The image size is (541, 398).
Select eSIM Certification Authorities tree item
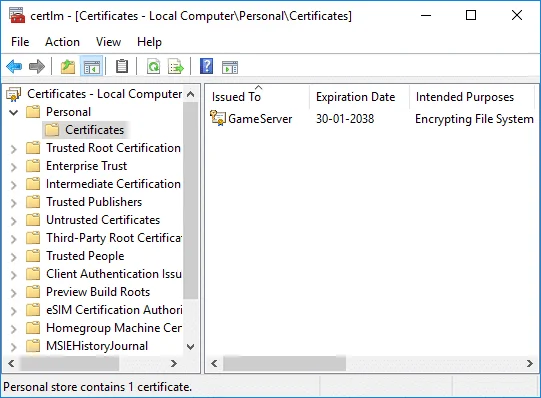pos(114,310)
